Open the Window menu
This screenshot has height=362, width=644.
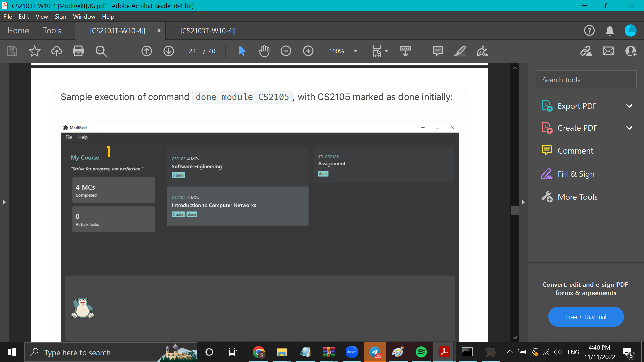84,17
